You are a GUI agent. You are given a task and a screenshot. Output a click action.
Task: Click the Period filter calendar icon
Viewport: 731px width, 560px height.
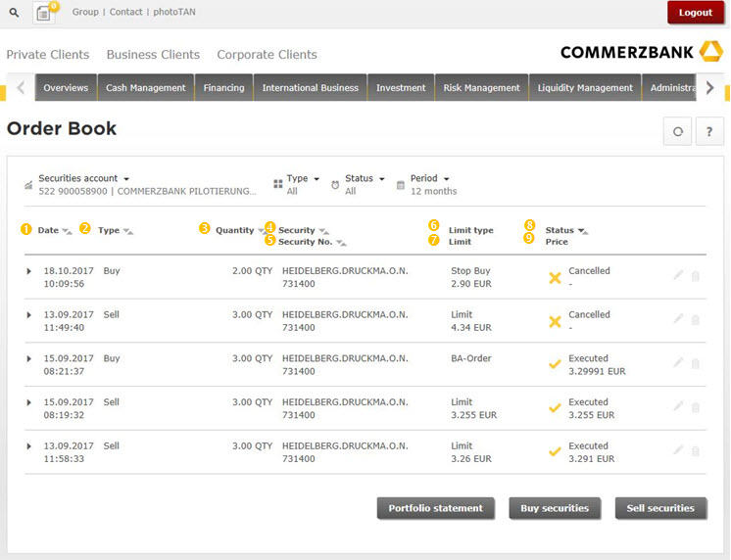tap(401, 185)
